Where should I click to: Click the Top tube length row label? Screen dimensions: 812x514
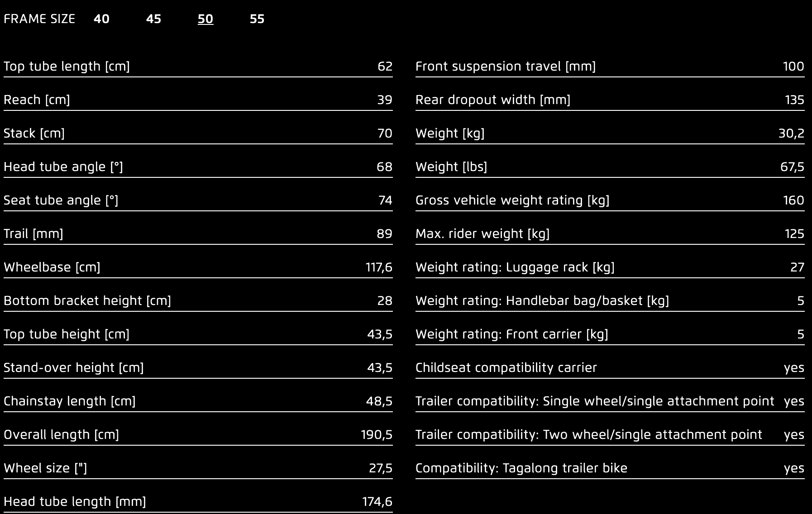click(x=67, y=67)
